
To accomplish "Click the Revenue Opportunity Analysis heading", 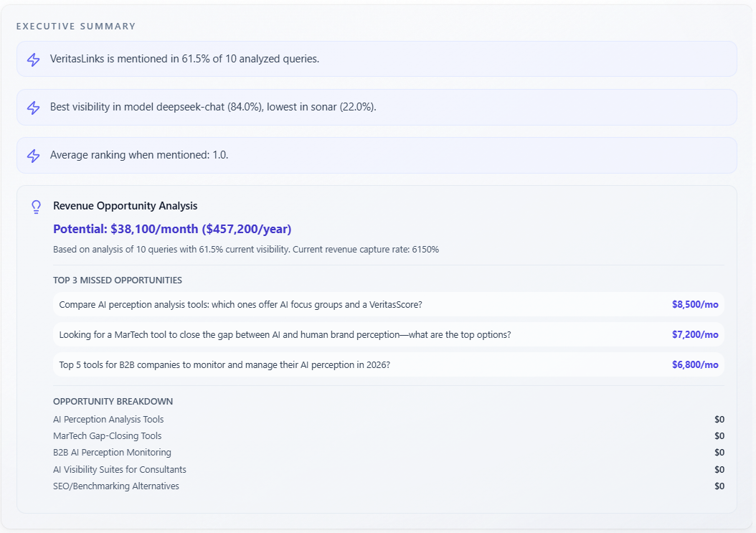I will [x=125, y=206].
